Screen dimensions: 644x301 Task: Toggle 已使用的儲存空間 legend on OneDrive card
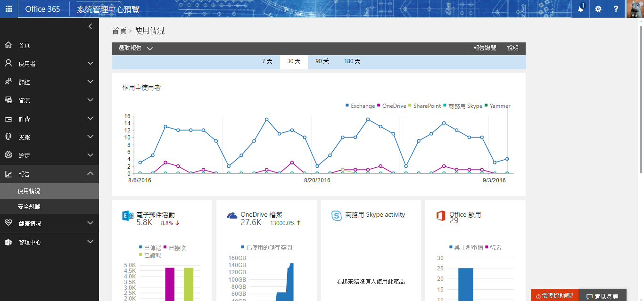pos(266,248)
